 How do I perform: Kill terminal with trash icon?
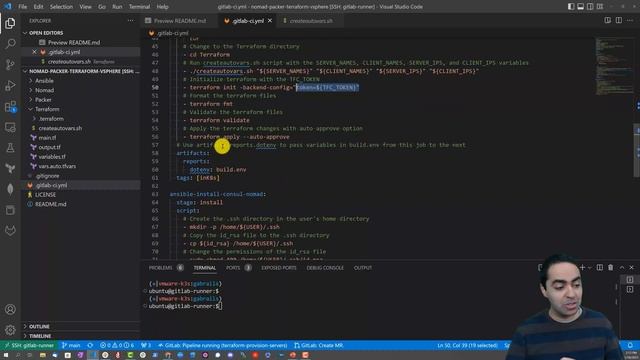[611, 267]
